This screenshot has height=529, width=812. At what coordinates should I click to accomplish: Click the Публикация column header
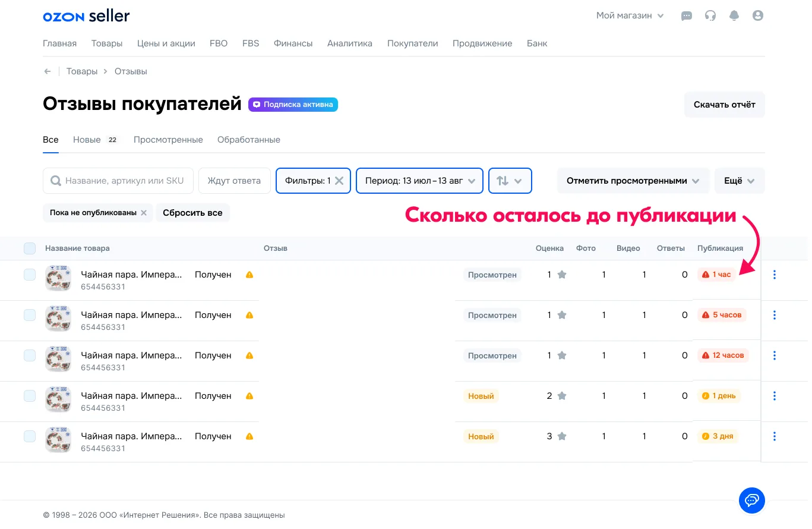720,248
